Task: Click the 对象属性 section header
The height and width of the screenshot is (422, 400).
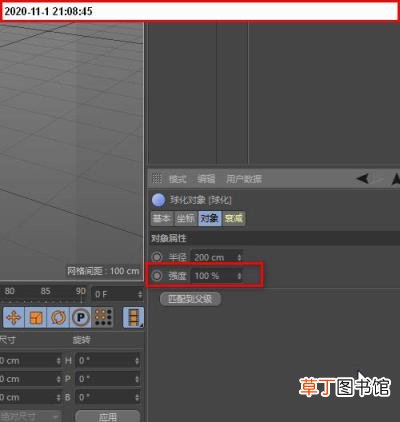Action: coord(275,238)
